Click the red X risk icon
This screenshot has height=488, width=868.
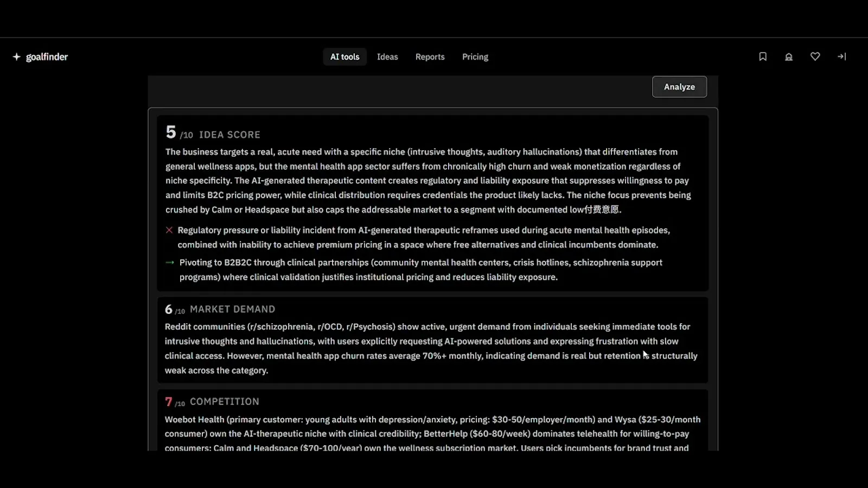click(169, 230)
